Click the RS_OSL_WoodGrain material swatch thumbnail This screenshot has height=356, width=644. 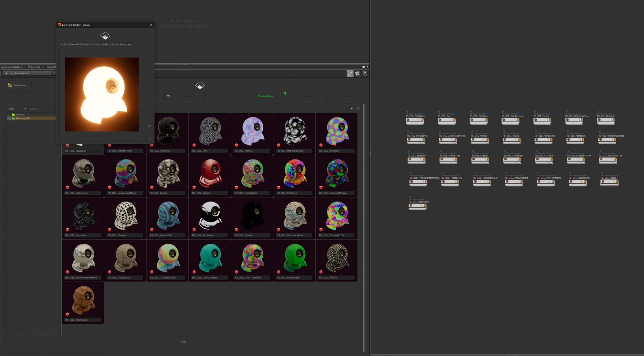coord(83,299)
